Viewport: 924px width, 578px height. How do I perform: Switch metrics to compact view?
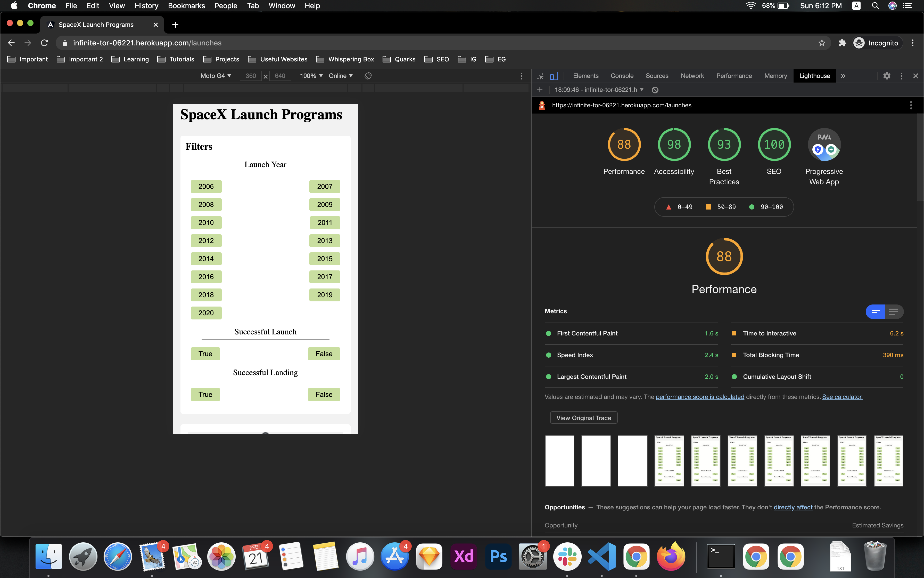[876, 311]
